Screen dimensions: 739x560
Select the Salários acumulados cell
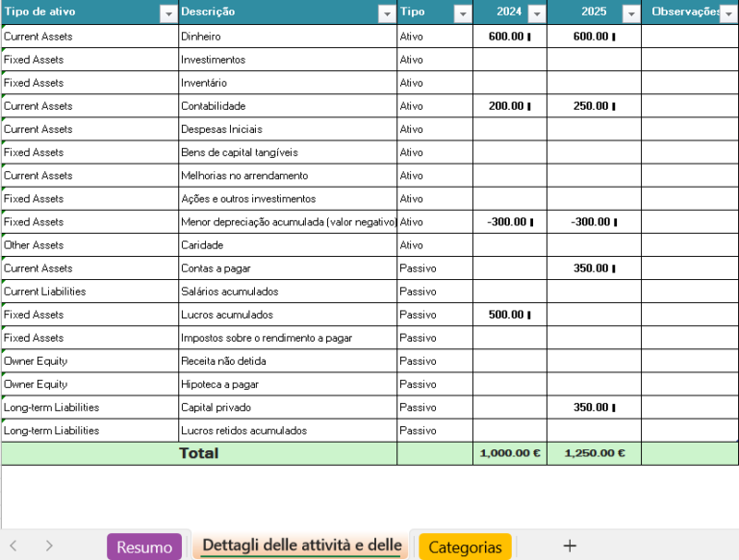pyautogui.click(x=288, y=291)
